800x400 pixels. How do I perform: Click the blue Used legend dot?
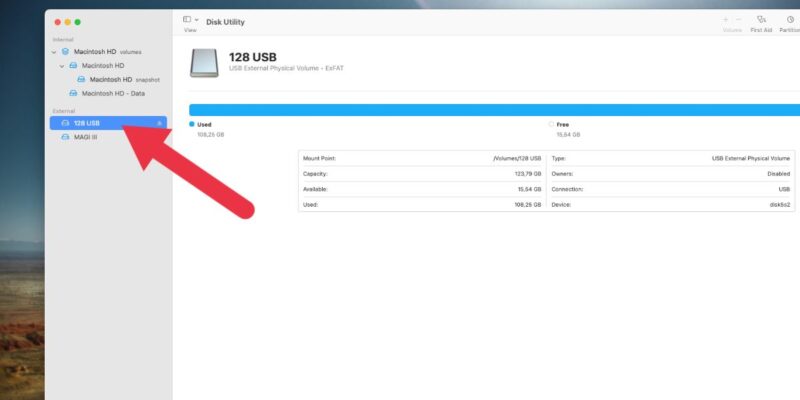[x=192, y=124]
